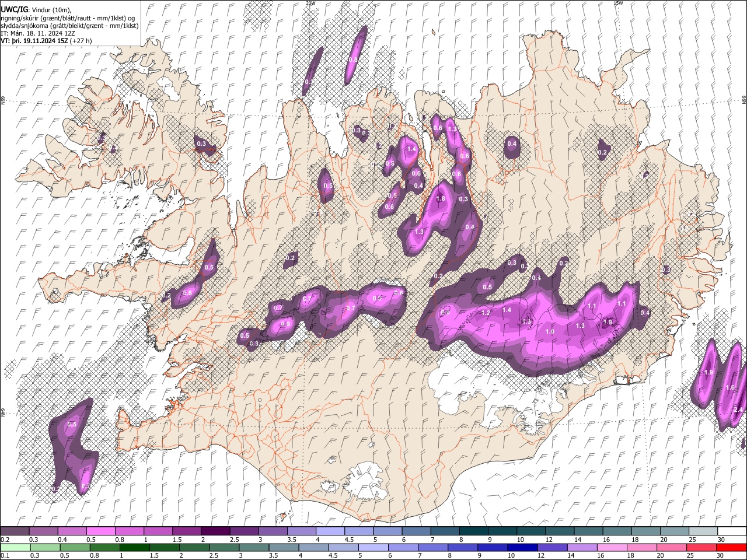The height and width of the screenshot is (560, 747).
Task: Click the '0.9' precipitation value on the map
Action: coord(286,324)
